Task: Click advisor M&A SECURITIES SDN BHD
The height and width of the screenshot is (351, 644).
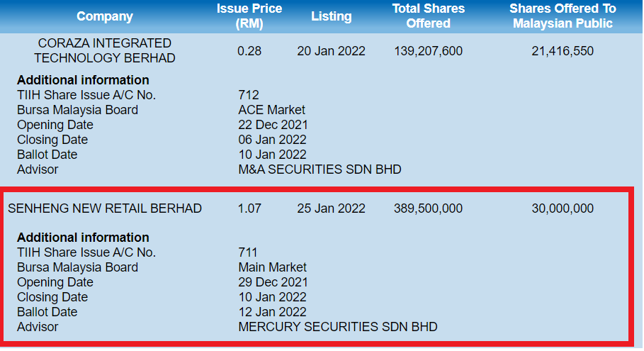Action: (320, 169)
